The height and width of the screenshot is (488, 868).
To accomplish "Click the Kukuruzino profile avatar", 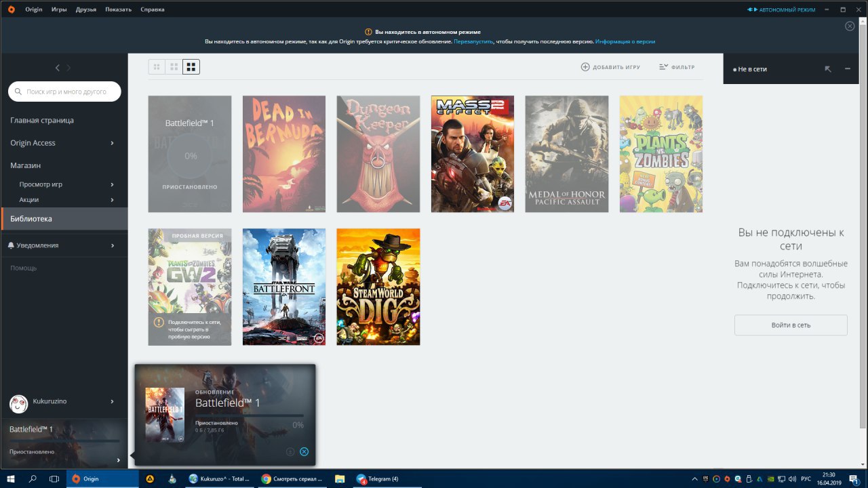I will (x=18, y=404).
